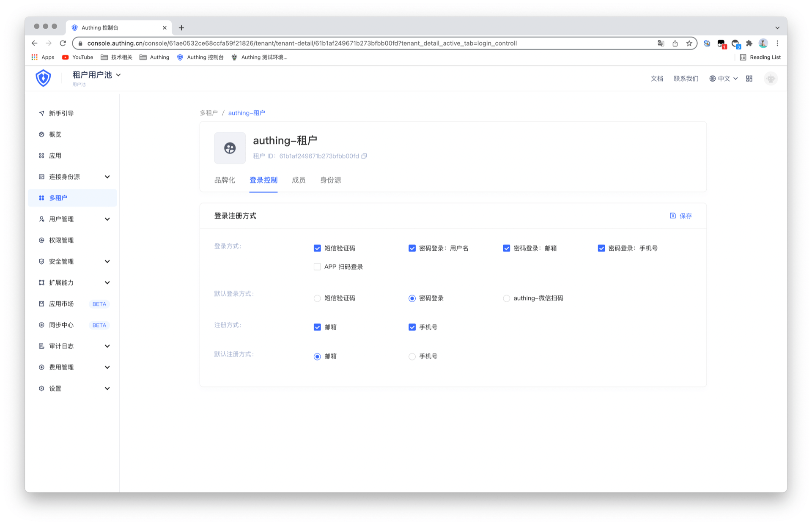Copy the tenant ID with copy icon
The height and width of the screenshot is (525, 812).
coord(364,156)
